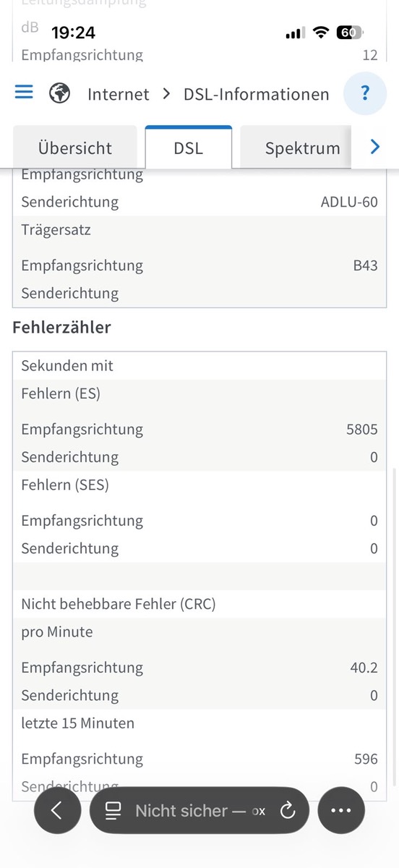Reload the page via the refresh icon
The image size is (399, 868).
coord(288,811)
